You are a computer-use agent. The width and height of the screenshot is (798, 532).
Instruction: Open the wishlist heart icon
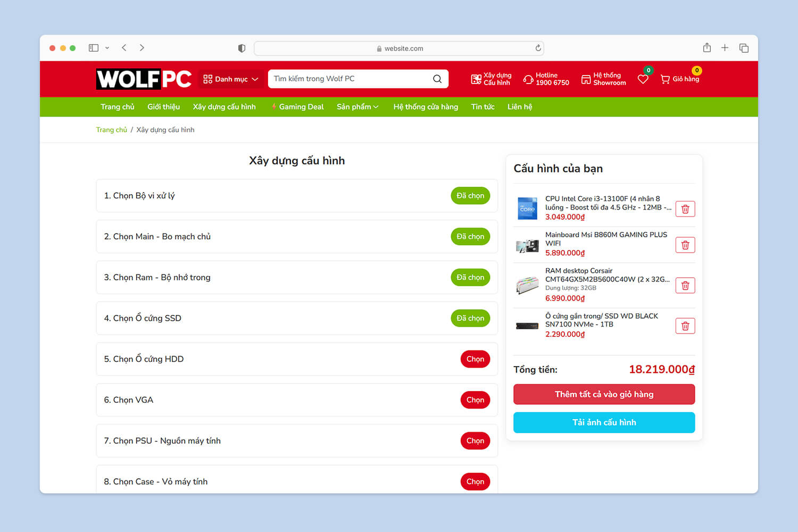tap(643, 79)
